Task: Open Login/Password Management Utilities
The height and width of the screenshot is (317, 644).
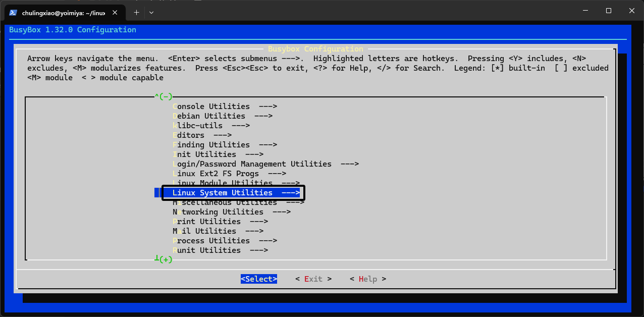Action: 265,164
